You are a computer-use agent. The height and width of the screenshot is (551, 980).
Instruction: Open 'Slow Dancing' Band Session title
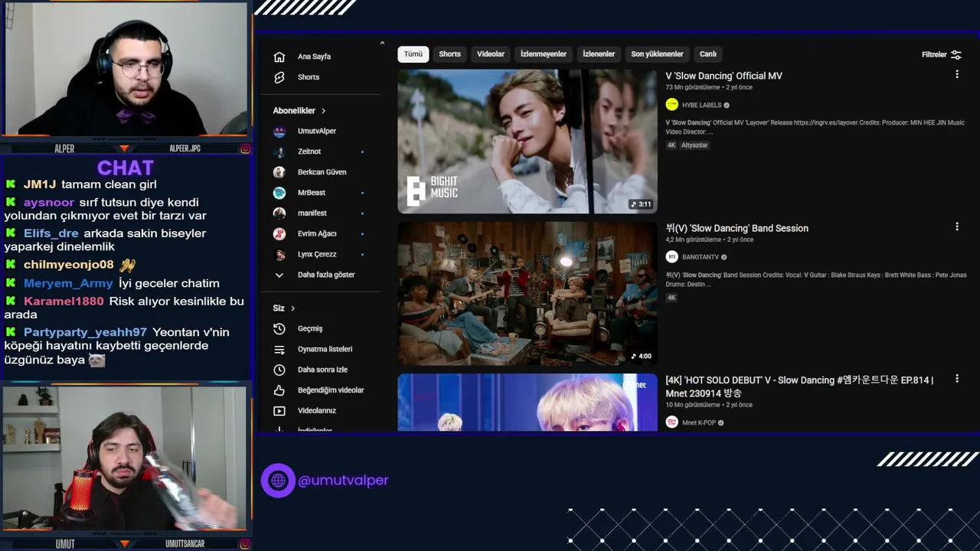(737, 228)
